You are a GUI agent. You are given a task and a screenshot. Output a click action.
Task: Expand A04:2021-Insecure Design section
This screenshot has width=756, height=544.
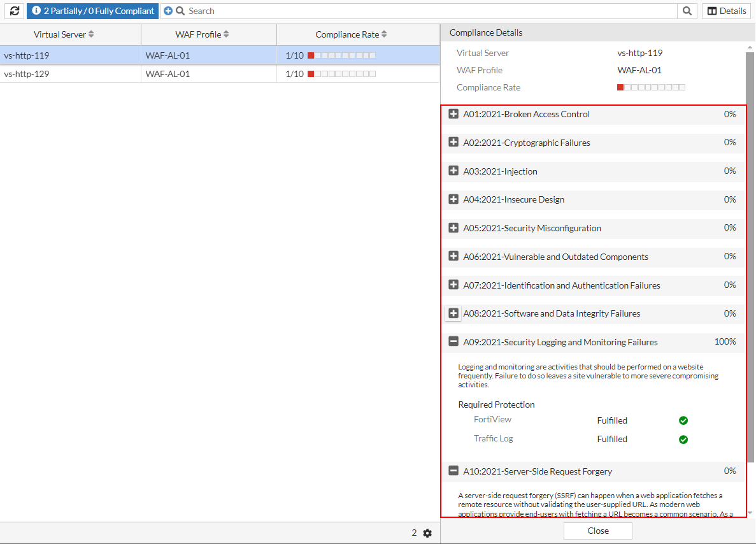point(453,199)
